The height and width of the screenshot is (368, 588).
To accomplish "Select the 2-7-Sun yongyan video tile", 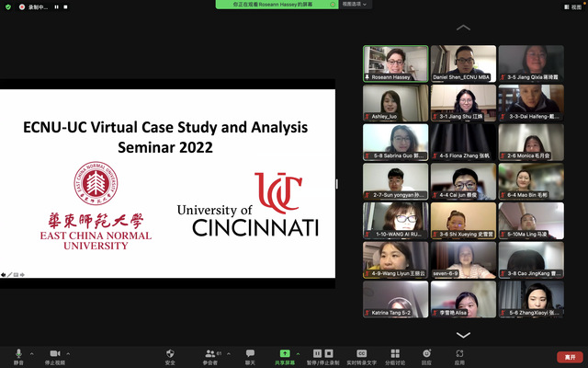I will tap(396, 181).
